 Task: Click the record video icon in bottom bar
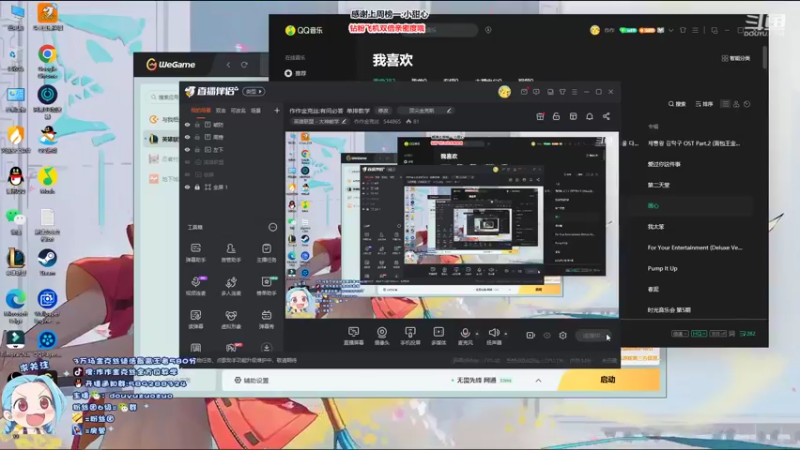click(x=531, y=335)
